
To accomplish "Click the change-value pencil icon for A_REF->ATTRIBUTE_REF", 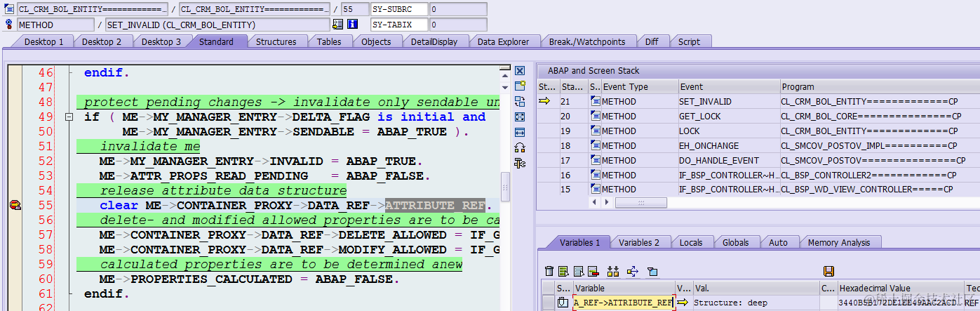I will pyautogui.click(x=563, y=303).
